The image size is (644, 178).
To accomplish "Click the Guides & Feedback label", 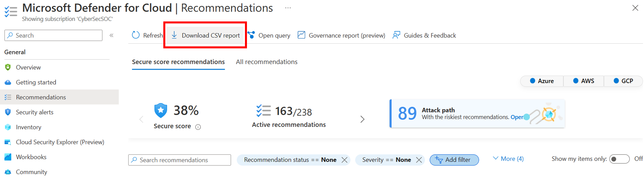I will (430, 35).
